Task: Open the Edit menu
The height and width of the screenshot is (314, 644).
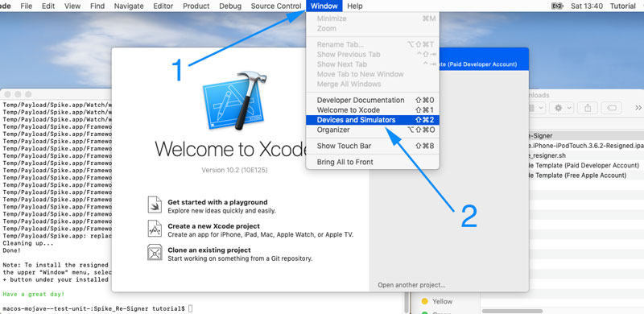Action: pyautogui.click(x=48, y=6)
